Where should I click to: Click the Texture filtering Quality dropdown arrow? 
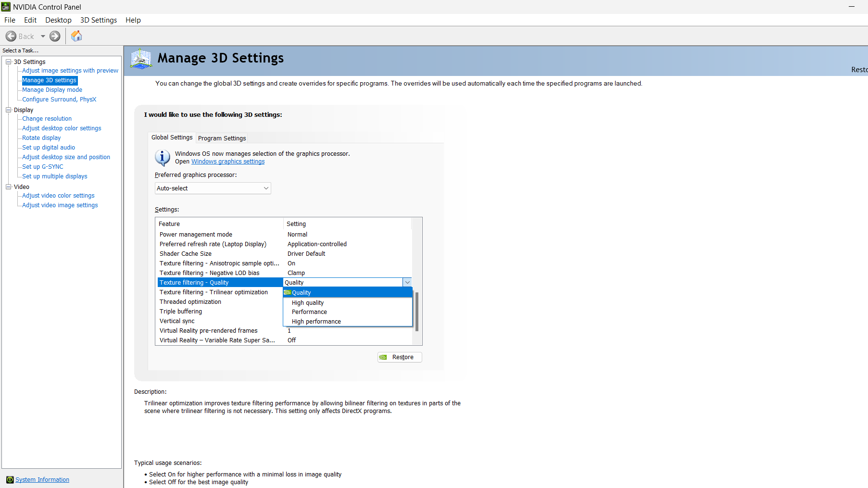[407, 283]
